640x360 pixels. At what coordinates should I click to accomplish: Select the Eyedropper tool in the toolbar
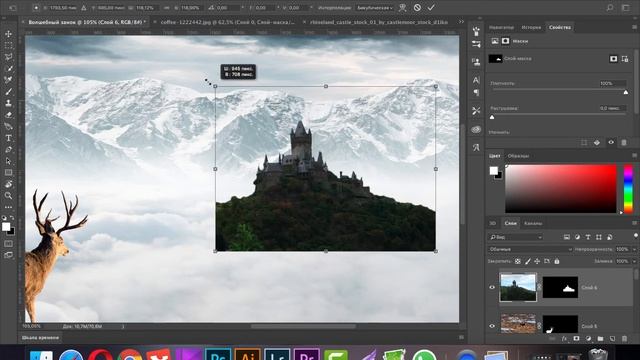tap(8, 80)
